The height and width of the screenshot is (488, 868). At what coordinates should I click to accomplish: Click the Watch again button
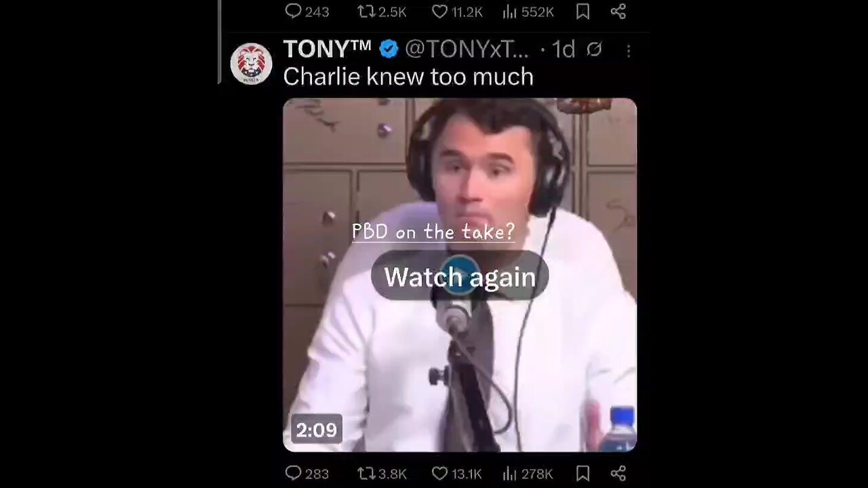[x=460, y=277]
